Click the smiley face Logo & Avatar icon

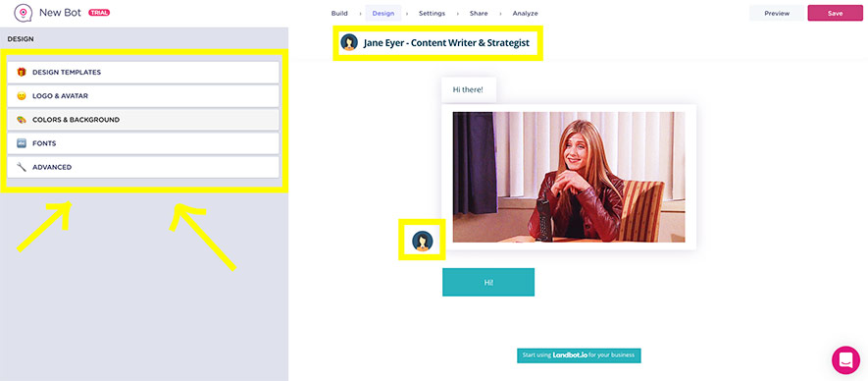coord(22,96)
